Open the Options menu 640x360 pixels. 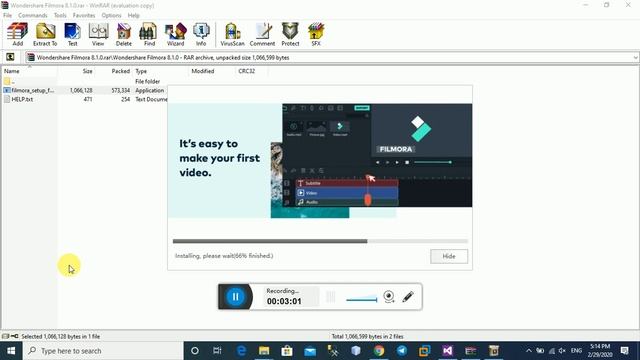[x=111, y=15]
